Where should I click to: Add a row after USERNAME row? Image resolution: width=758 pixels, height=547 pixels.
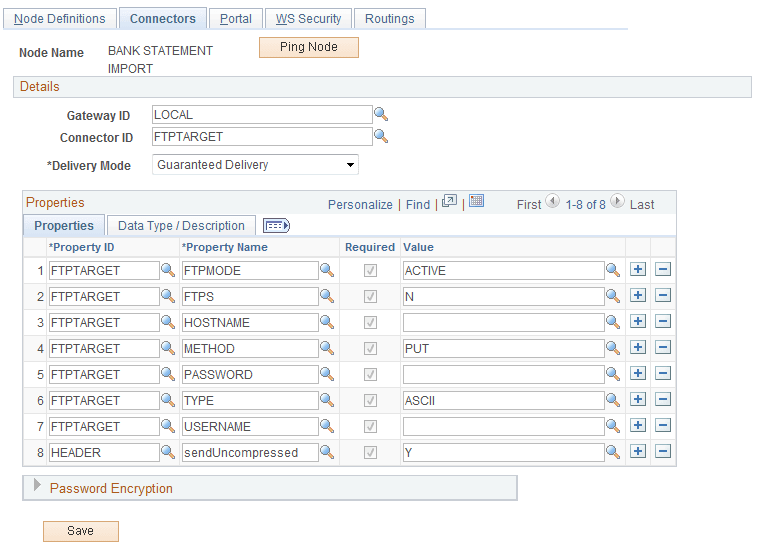(638, 426)
